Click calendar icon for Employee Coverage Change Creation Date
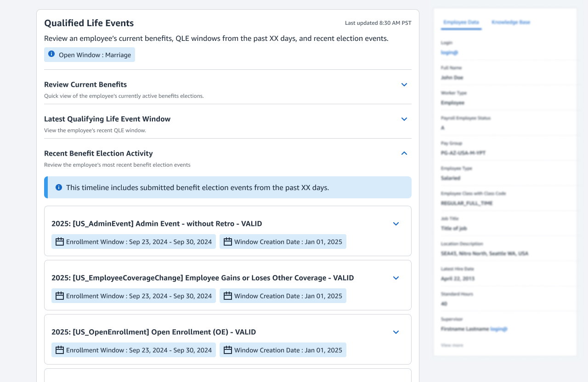The height and width of the screenshot is (382, 588). (x=228, y=296)
